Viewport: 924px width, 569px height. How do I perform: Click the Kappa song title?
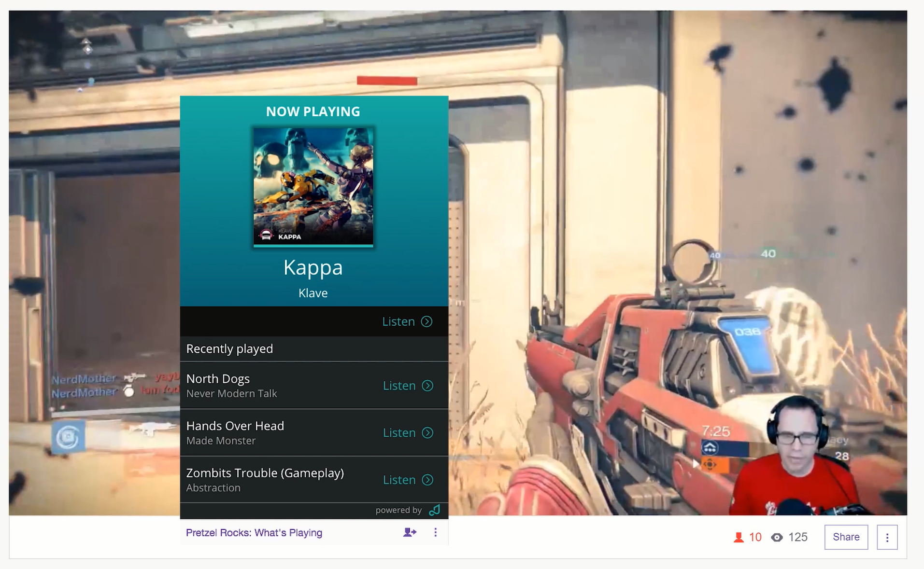pyautogui.click(x=313, y=267)
